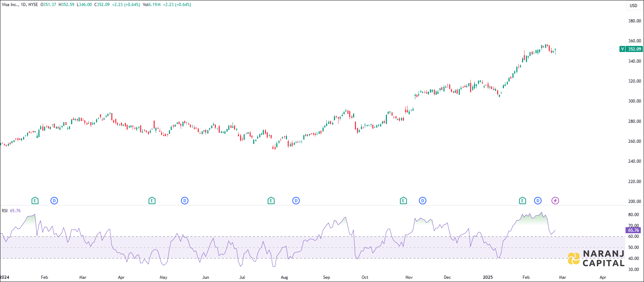This screenshot has height=282, width=644.
Task: Click the 280.00 price axis label
Action: coord(634,121)
